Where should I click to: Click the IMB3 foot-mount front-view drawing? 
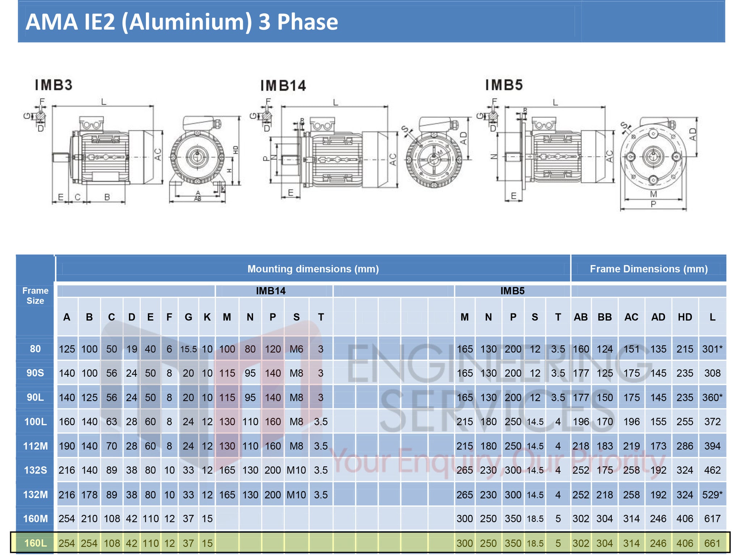205,159
